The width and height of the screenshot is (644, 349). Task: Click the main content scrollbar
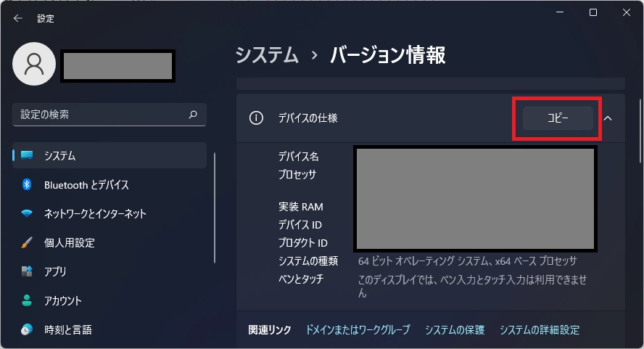pos(640,131)
